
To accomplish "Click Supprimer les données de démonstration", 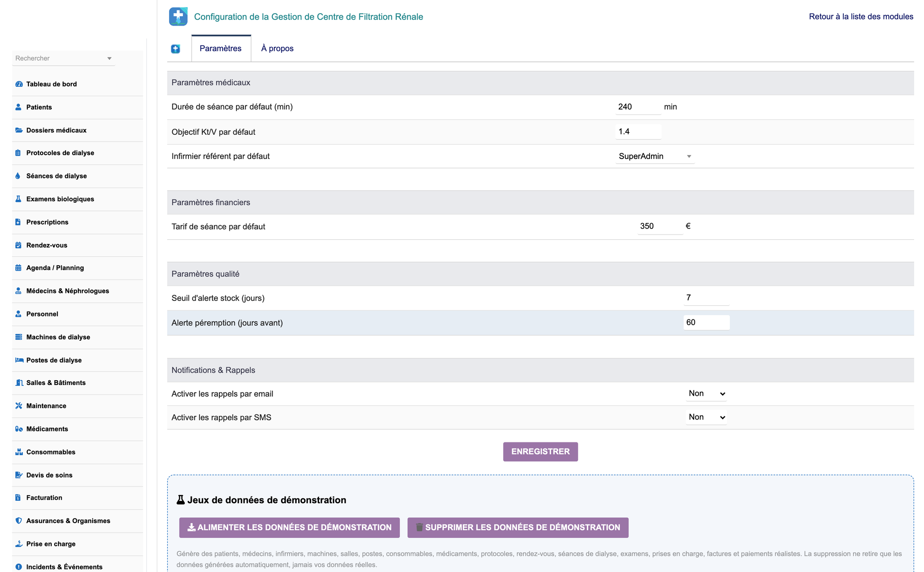I will [x=518, y=528].
